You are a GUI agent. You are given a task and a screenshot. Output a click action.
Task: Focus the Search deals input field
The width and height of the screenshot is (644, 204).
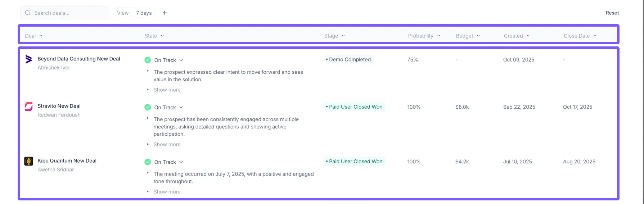point(65,13)
